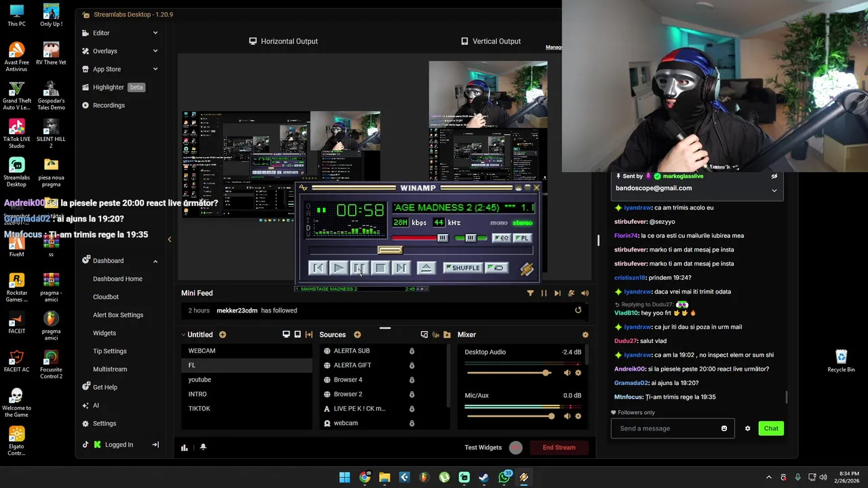Select the TIKTOK scene

(x=247, y=409)
